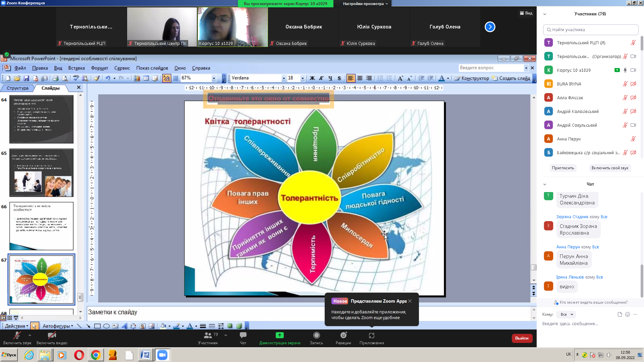Select the Rectangle drawing tool

[97, 326]
